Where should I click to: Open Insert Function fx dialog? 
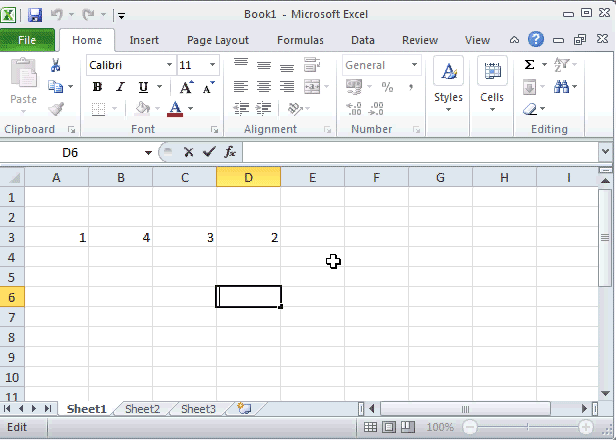[x=230, y=152]
